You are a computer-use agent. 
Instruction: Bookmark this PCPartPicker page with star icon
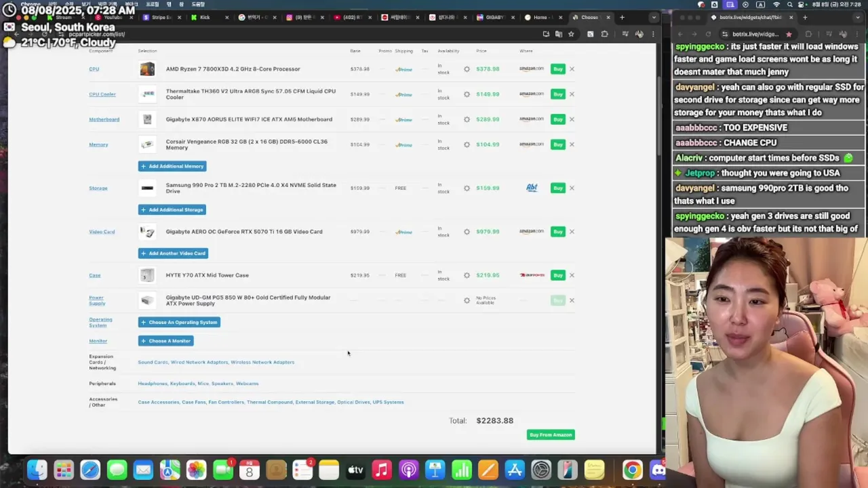click(x=571, y=34)
